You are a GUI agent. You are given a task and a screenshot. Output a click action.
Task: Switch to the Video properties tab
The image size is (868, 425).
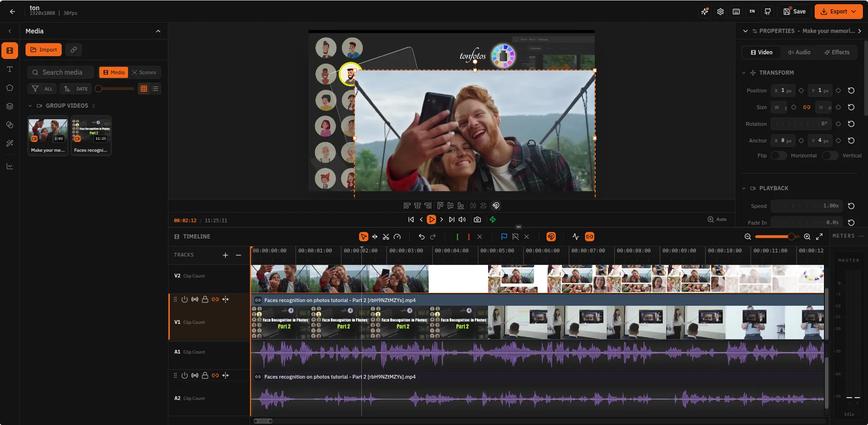(x=761, y=52)
